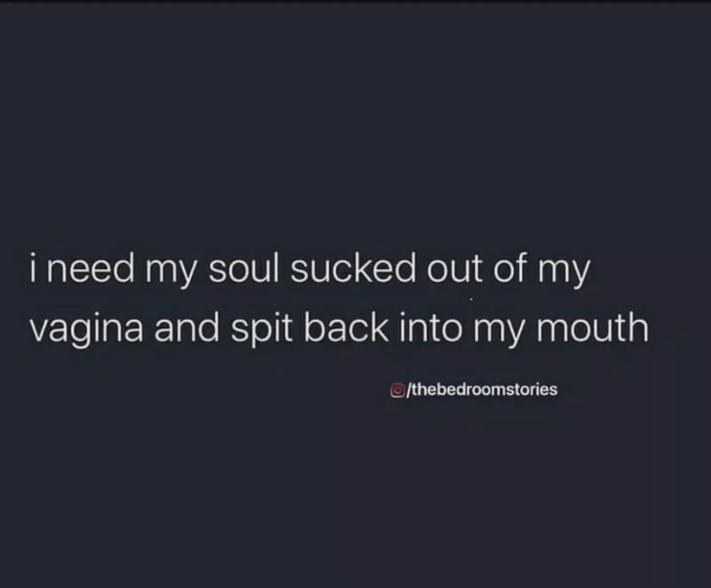Select the word 'mouth'
711x588 pixels.
[592, 327]
